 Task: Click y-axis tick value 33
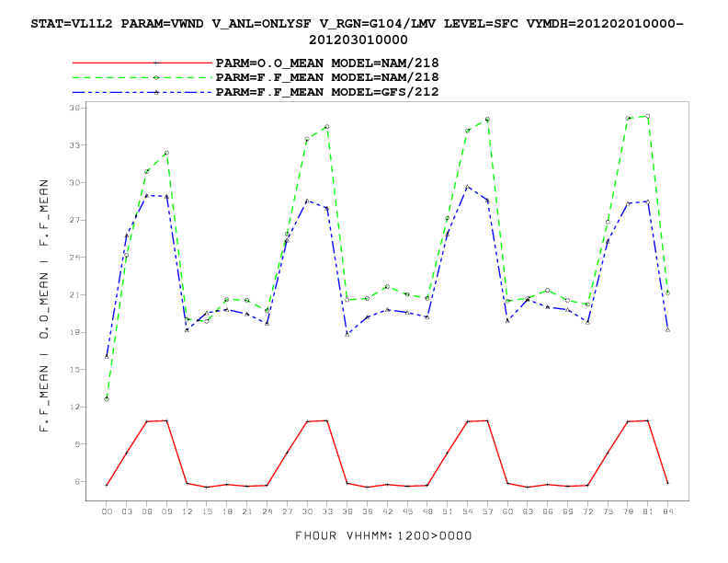(74, 145)
